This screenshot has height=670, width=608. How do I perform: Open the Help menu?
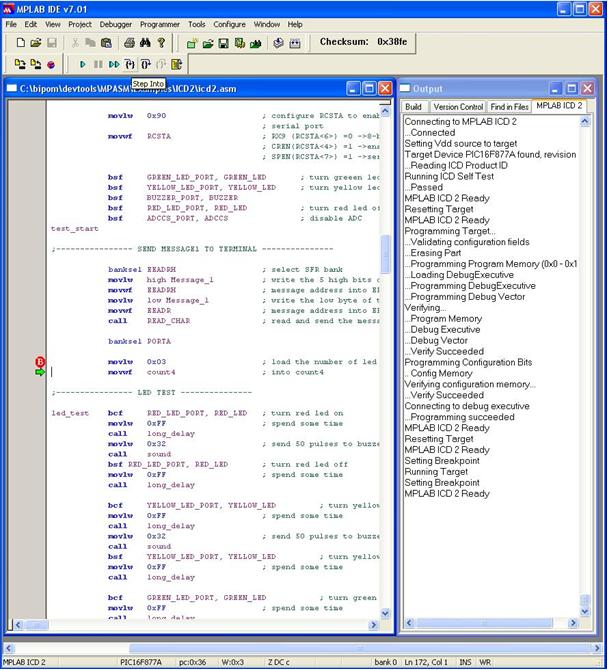coord(295,24)
